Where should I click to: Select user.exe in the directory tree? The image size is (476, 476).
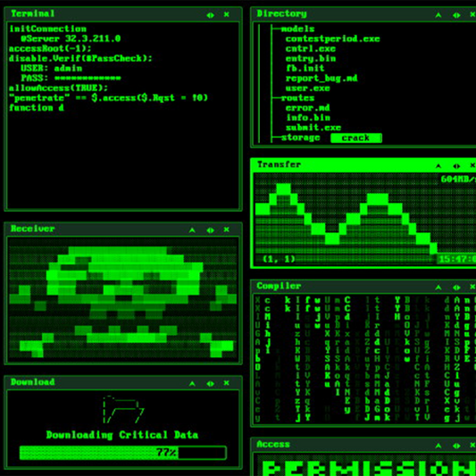(x=307, y=88)
